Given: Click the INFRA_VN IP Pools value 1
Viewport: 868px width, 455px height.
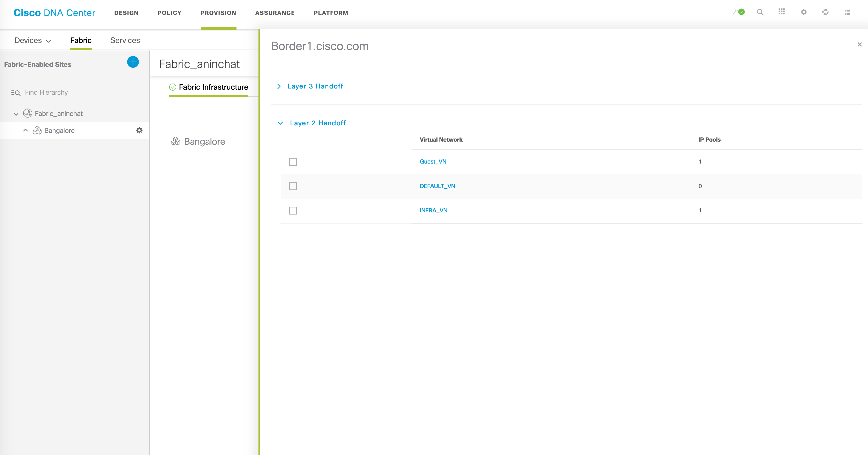Looking at the screenshot, I should point(700,210).
